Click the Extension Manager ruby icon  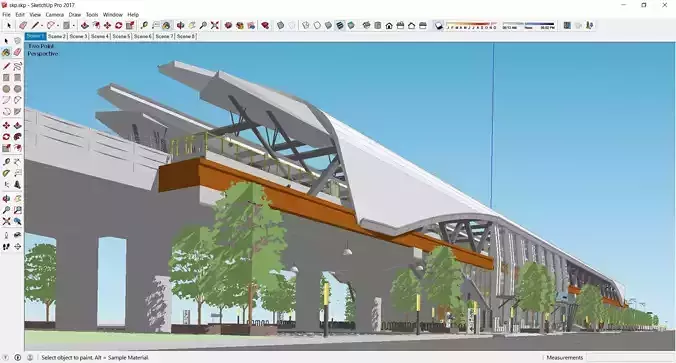tap(265, 25)
